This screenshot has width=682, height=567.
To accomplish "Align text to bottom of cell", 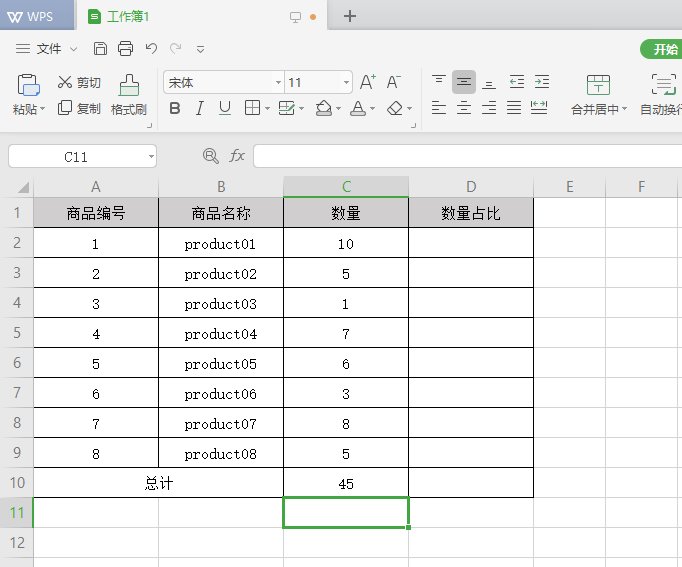I will click(x=489, y=83).
